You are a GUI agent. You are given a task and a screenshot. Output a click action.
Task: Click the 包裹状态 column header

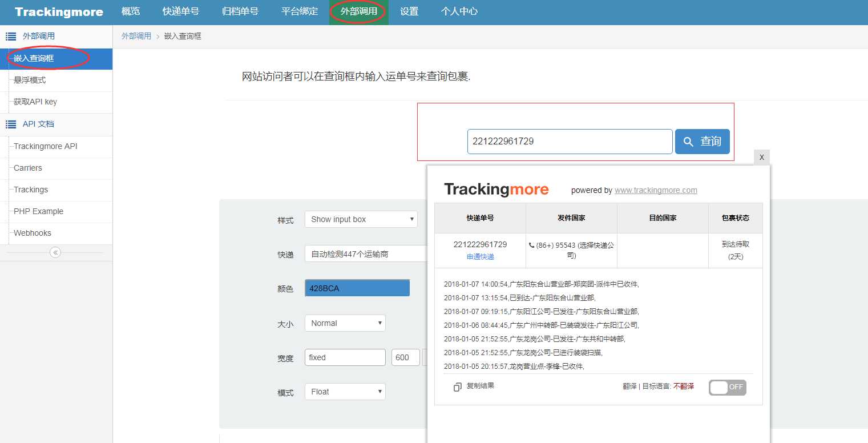click(x=736, y=218)
